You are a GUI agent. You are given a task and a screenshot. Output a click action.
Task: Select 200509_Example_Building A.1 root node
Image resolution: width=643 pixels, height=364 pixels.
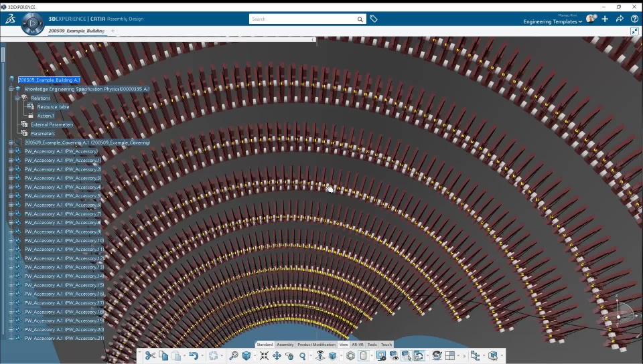[49, 80]
